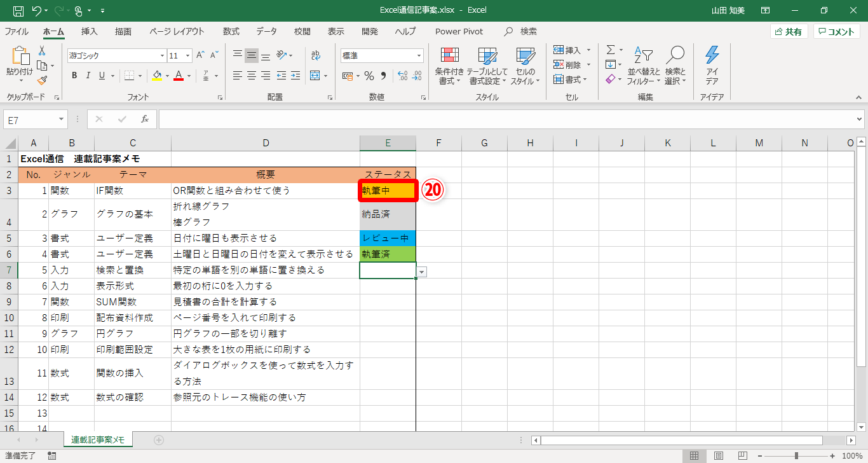Viewport: 868px width, 463px height.
Task: Increase the indent
Action: [x=295, y=76]
